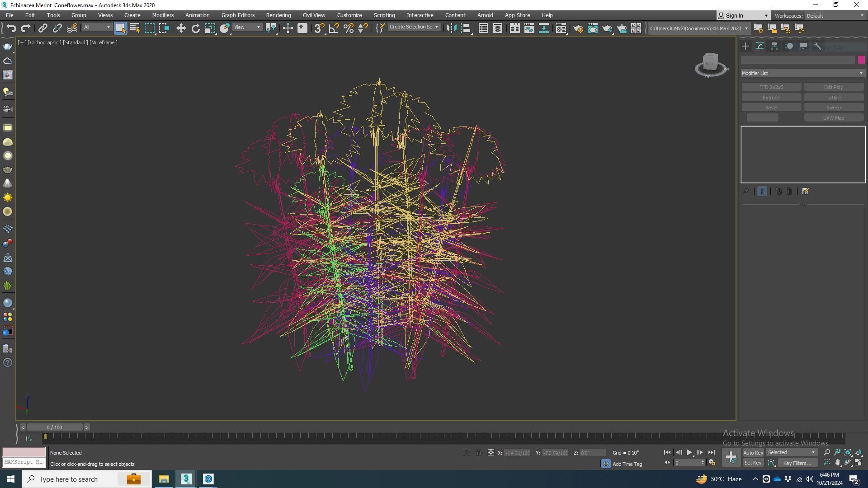Click the magenta object color swatch

[861, 60]
